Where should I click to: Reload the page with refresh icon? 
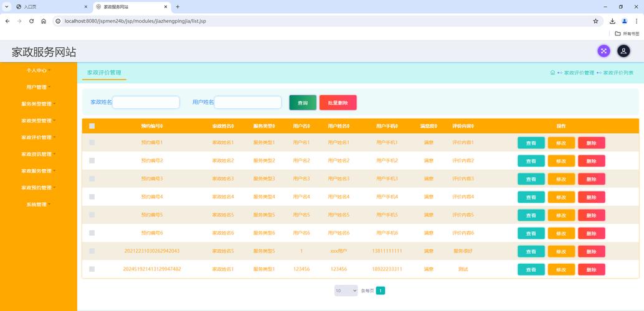[31, 21]
